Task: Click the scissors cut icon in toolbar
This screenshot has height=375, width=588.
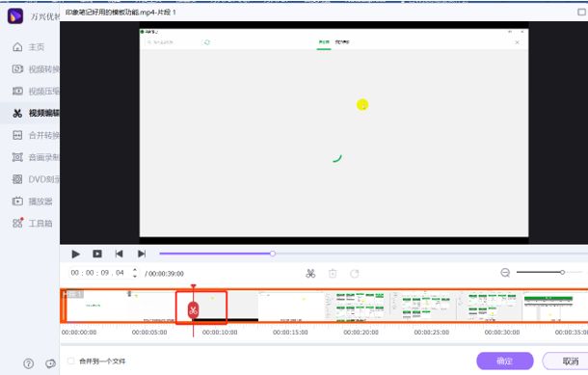Action: tap(310, 274)
